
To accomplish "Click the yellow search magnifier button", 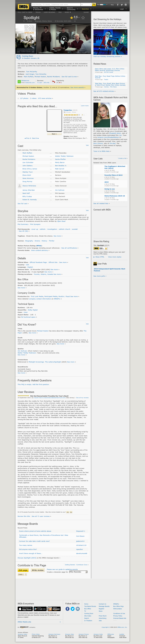I will tap(94, 5).
